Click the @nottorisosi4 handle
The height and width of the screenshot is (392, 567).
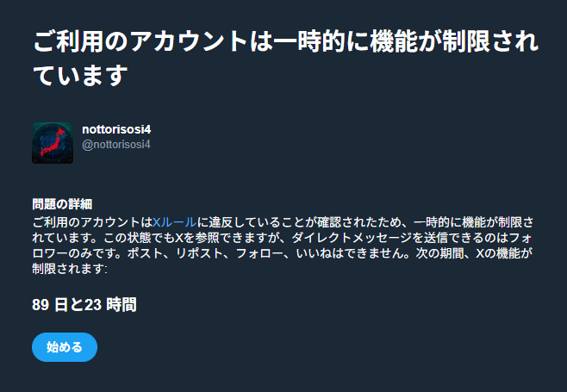coord(116,145)
